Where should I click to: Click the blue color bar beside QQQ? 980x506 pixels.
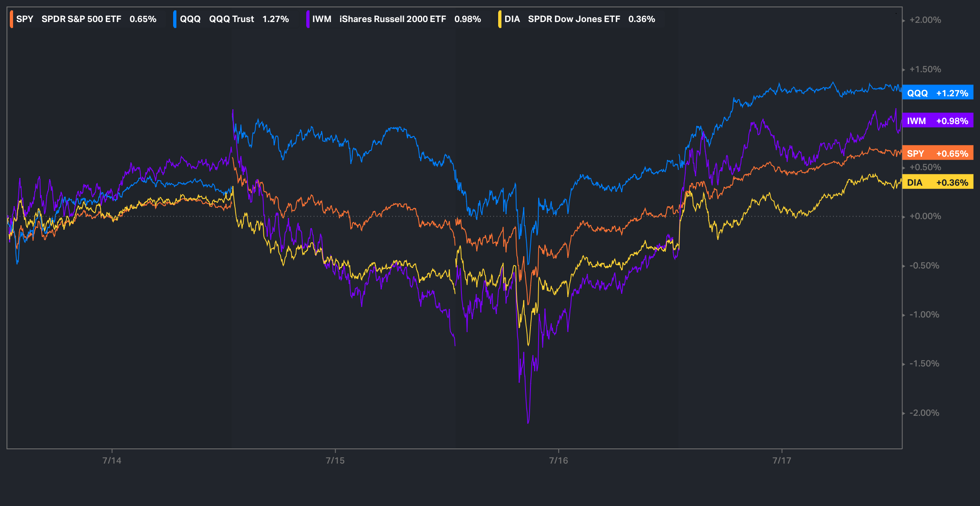coord(175,19)
